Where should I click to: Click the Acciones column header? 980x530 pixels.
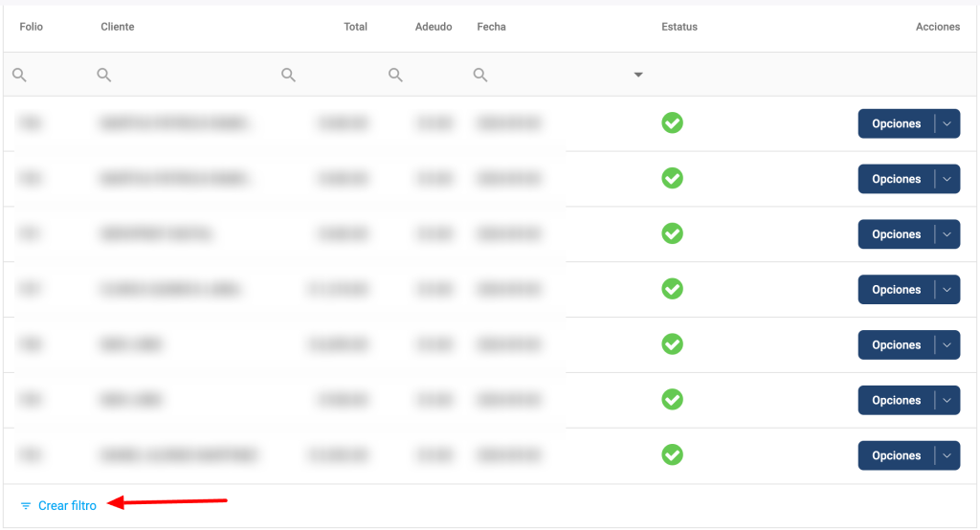(x=938, y=27)
